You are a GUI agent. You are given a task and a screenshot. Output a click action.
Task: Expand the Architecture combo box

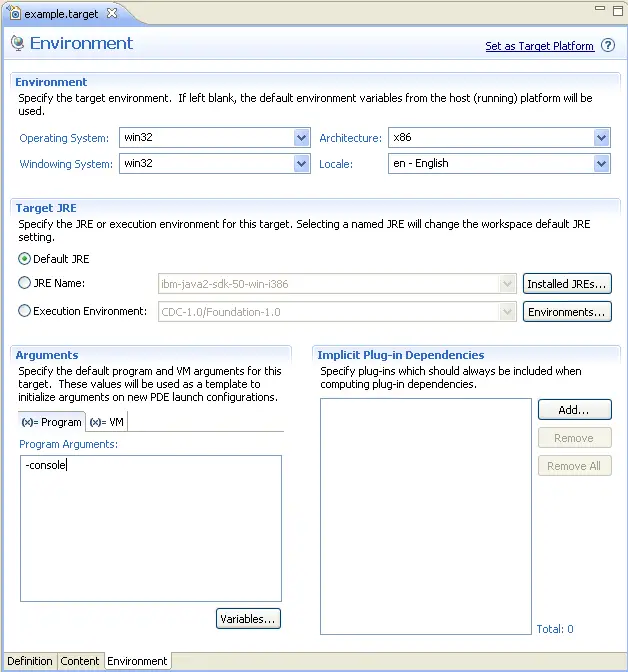point(601,138)
